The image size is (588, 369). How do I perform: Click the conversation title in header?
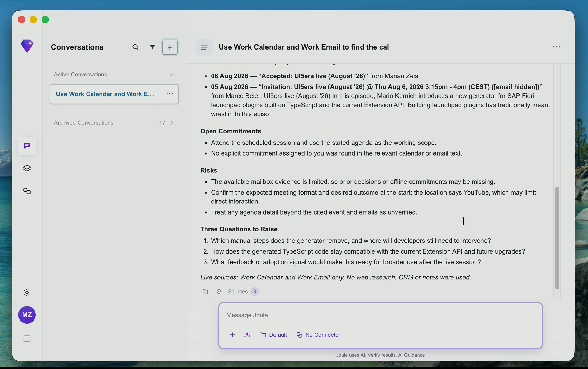(304, 47)
